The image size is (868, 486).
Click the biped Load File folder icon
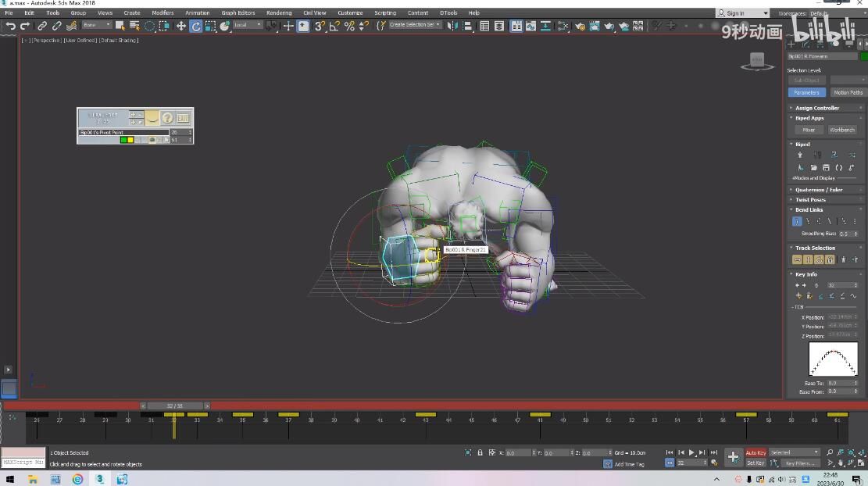pyautogui.click(x=814, y=168)
